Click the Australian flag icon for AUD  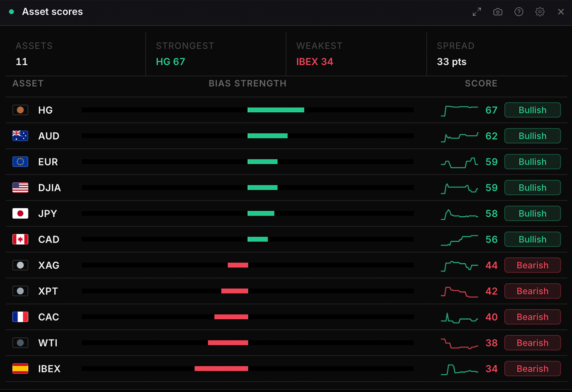(20, 136)
